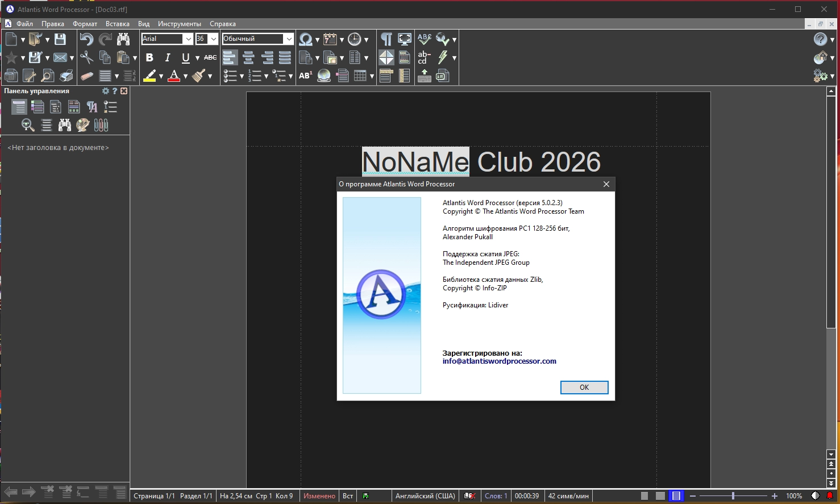Open control panel settings via gear icon
This screenshot has height=504, width=840.
pos(105,91)
